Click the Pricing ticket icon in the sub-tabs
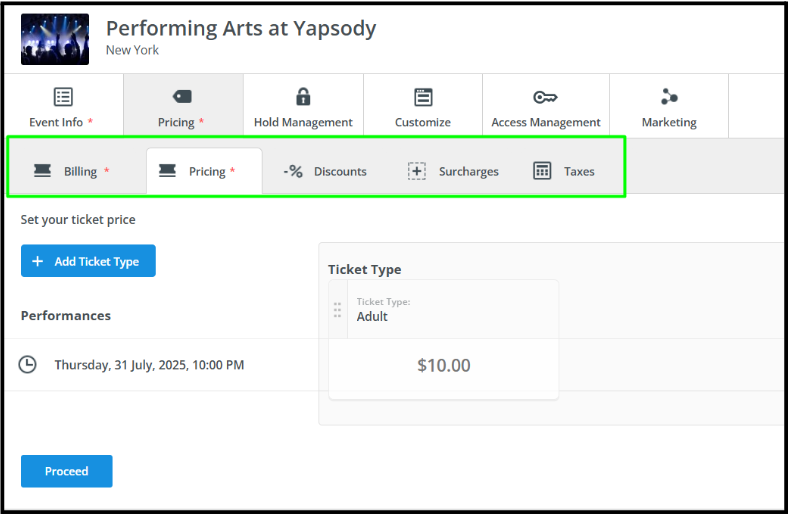 coord(167,171)
